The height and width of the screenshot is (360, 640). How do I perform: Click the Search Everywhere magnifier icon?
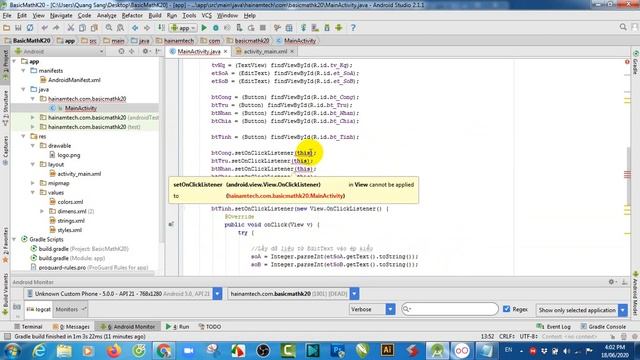(623, 27)
